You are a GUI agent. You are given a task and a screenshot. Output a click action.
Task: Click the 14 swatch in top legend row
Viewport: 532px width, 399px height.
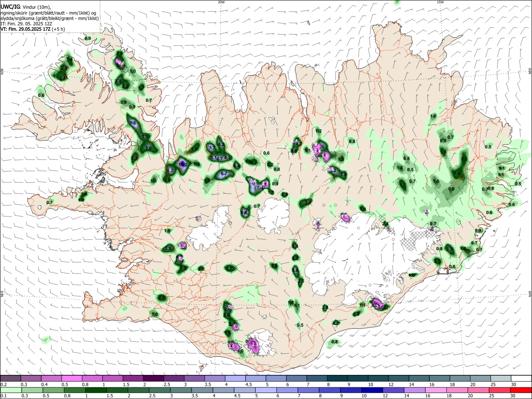(419, 379)
